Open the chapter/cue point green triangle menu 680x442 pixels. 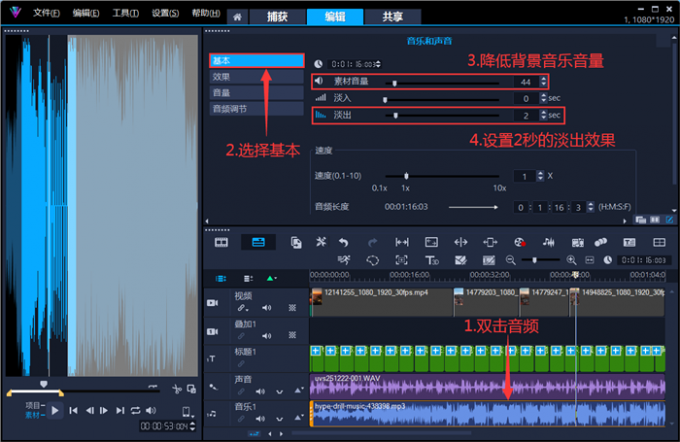pyautogui.click(x=271, y=278)
